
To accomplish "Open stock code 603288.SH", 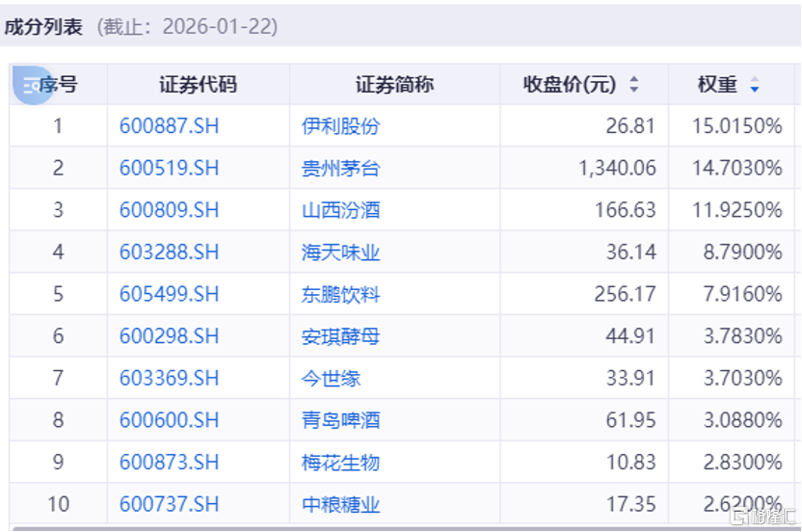I will coord(170,252).
